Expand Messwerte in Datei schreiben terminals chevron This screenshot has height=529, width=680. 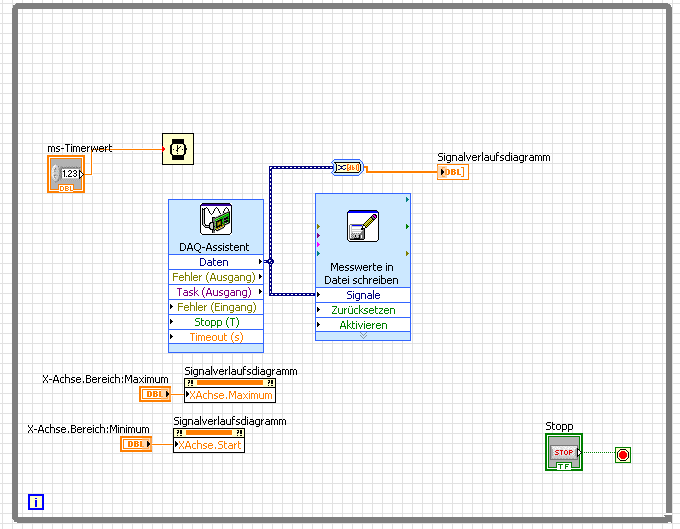point(363,336)
